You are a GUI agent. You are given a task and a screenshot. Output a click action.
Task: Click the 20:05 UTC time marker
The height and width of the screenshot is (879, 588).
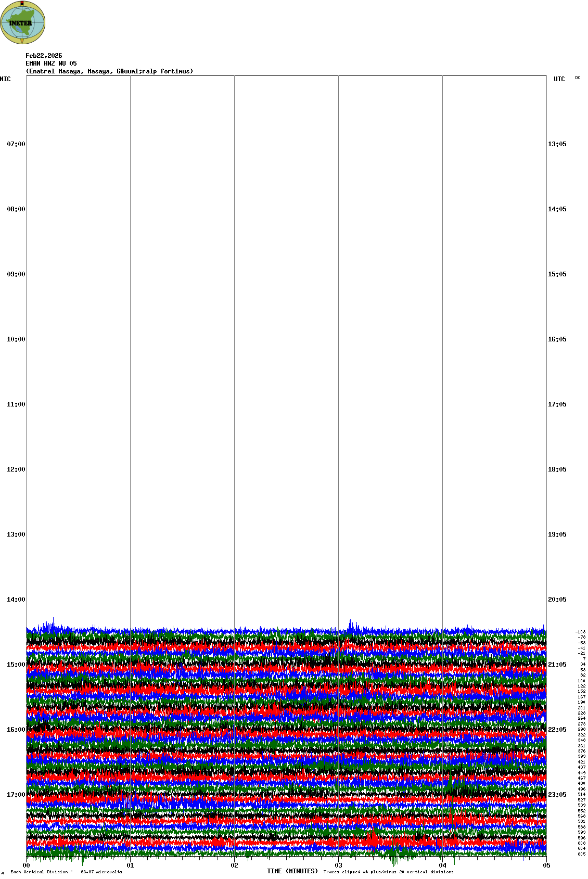(x=557, y=600)
